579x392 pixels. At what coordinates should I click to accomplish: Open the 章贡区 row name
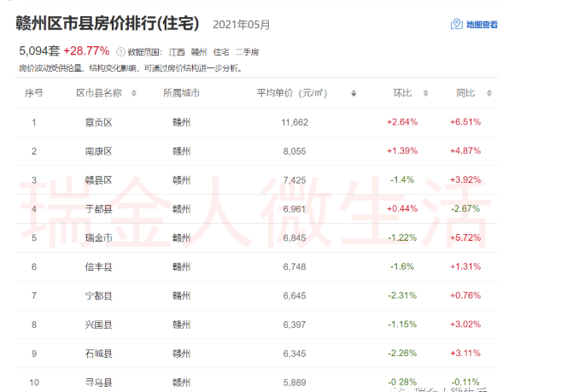[98, 122]
